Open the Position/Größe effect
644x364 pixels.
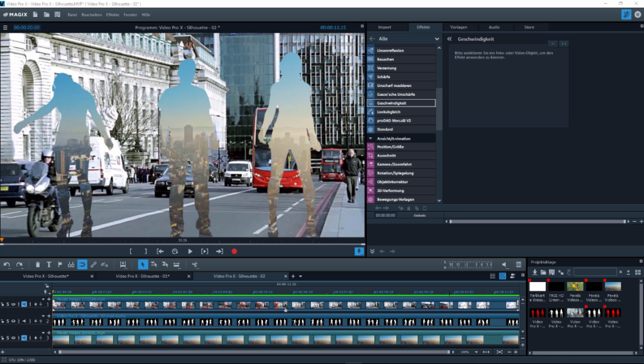click(401, 147)
